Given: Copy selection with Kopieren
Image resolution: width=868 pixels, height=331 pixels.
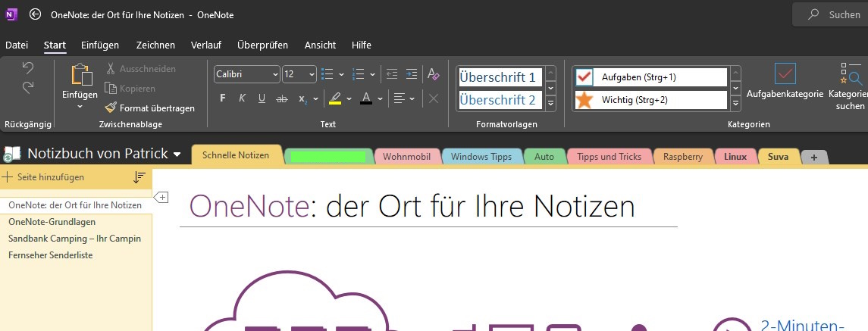Looking at the screenshot, I should 130,89.
